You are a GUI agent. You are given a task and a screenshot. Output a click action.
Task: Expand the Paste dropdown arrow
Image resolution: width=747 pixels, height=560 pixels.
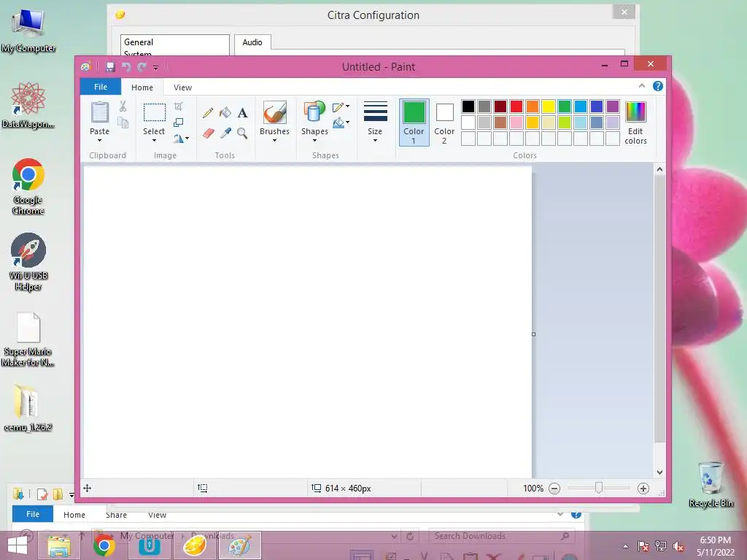point(99,141)
